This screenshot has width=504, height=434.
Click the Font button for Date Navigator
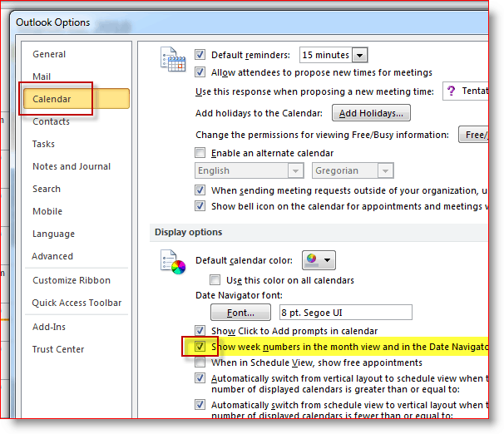[240, 313]
